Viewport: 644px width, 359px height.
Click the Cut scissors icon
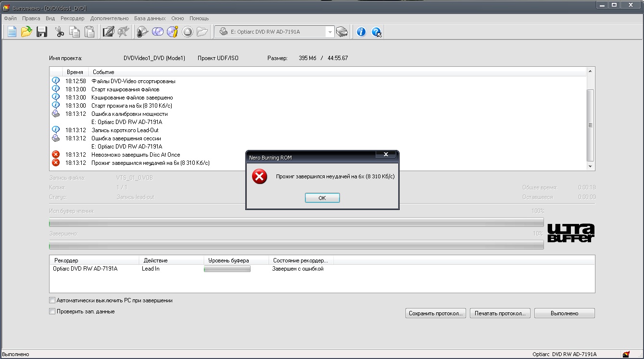[x=60, y=32]
